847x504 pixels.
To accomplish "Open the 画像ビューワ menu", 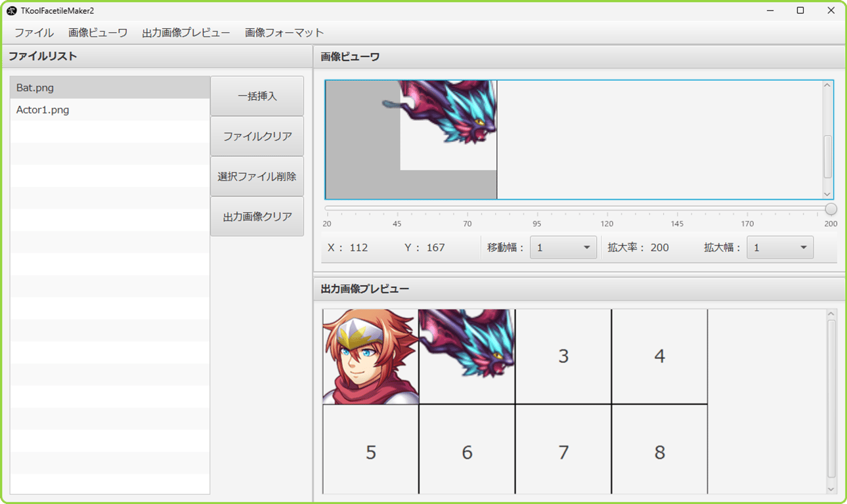I will [x=98, y=33].
